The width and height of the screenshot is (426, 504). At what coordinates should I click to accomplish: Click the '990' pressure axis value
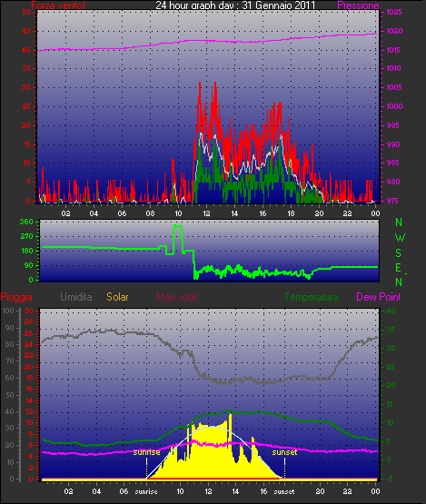393,144
